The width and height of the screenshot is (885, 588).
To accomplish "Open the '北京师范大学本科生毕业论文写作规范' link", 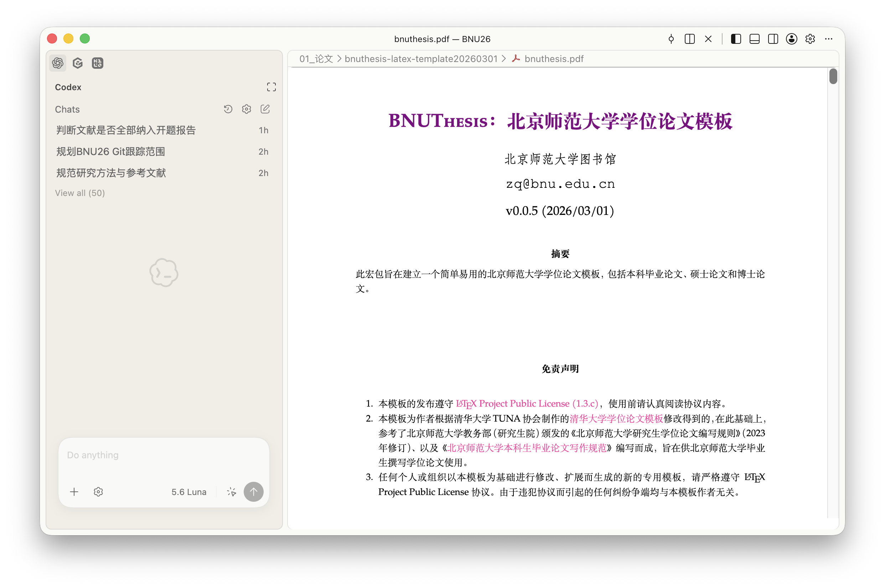I will [x=527, y=448].
